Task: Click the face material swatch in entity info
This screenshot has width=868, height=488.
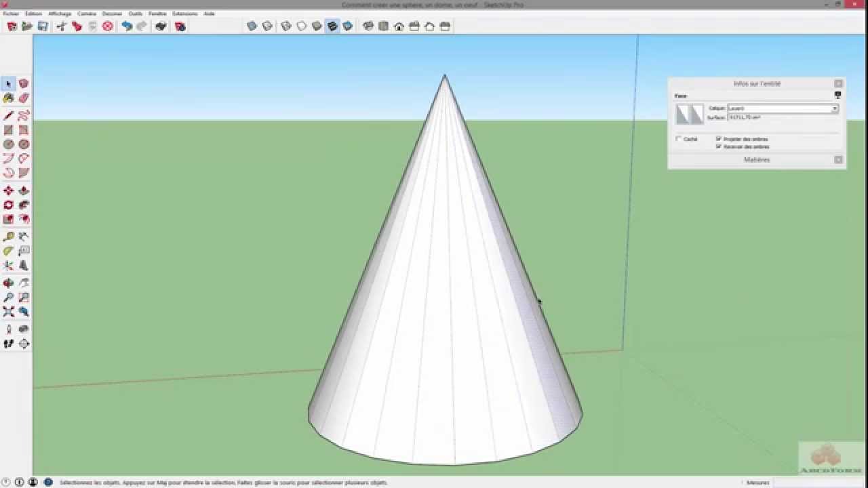Action: [690, 114]
